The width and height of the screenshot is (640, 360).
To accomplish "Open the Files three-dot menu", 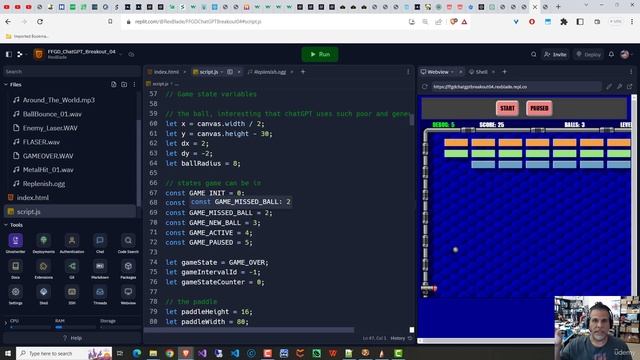I will pyautogui.click(x=134, y=84).
